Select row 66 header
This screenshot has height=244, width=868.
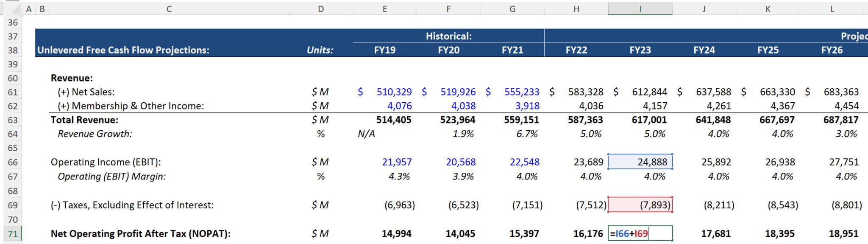(13, 162)
